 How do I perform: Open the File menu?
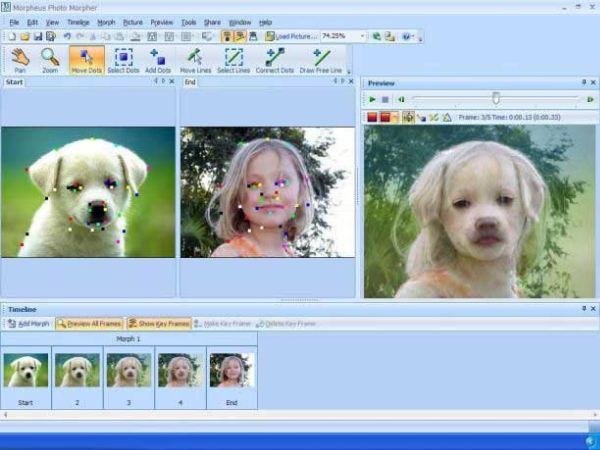pyautogui.click(x=14, y=23)
